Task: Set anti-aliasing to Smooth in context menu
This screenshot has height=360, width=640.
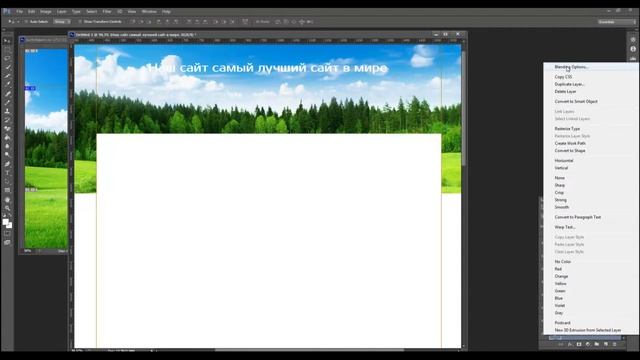Action: pos(562,207)
